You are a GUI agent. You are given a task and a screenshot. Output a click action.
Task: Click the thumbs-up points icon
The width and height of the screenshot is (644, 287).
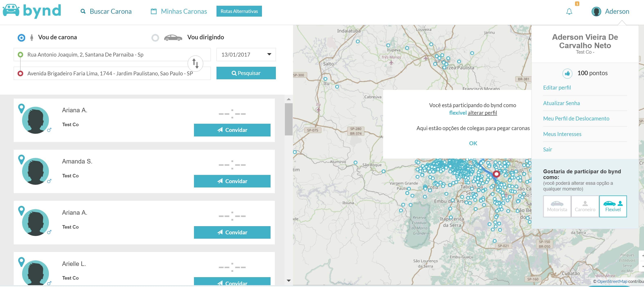567,73
